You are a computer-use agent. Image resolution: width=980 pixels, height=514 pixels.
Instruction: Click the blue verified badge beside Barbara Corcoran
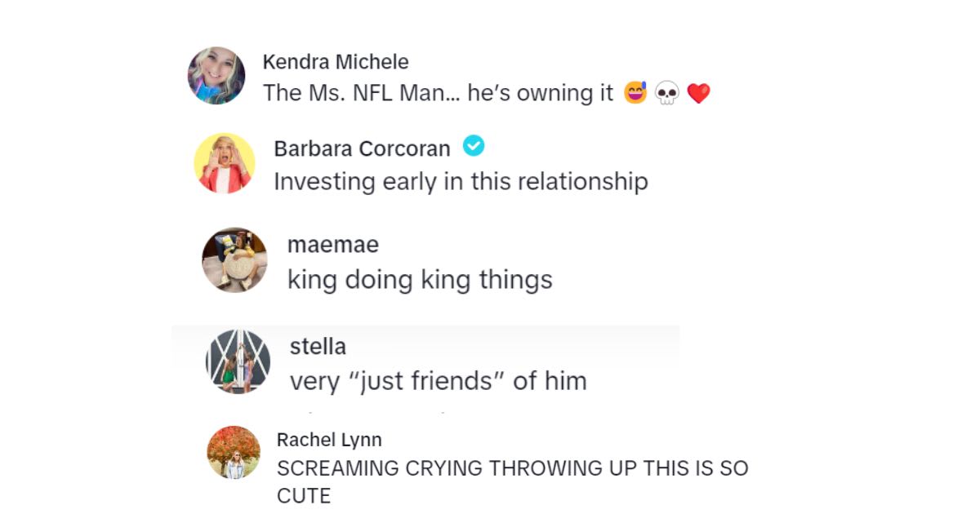[x=474, y=147]
